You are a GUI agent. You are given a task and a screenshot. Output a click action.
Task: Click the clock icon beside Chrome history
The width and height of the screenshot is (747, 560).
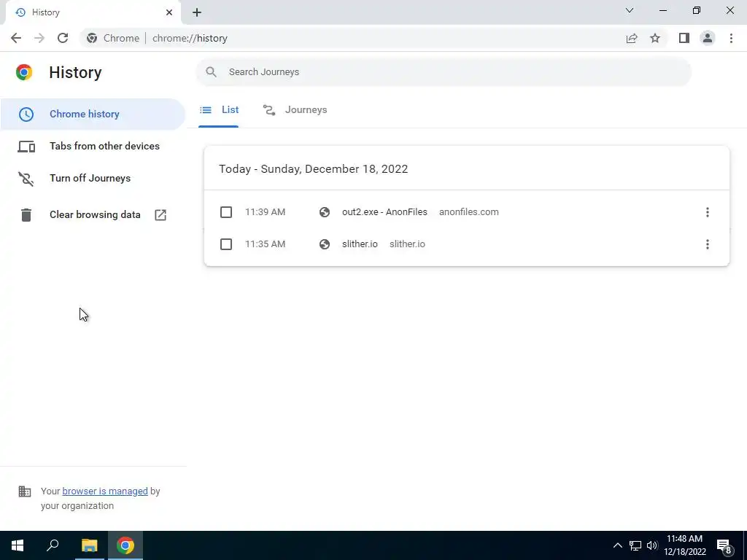point(26,114)
